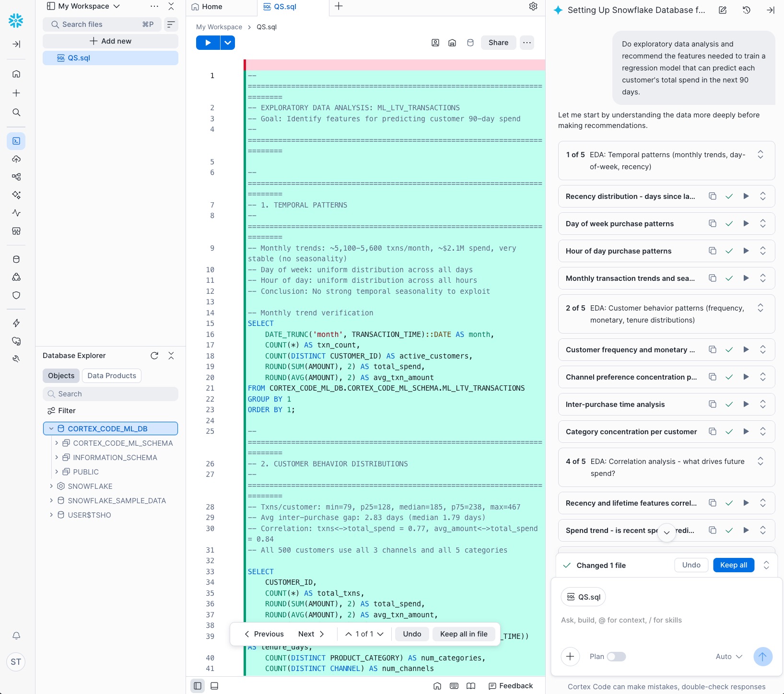This screenshot has width=784, height=694.
Task: Toggle the bottom panel icon in status bar
Action: (x=214, y=686)
